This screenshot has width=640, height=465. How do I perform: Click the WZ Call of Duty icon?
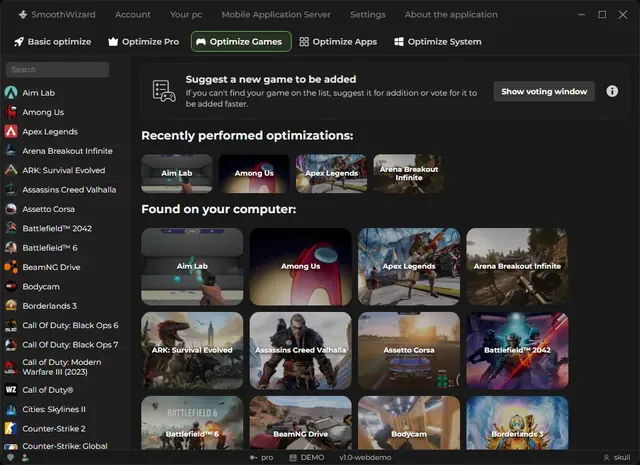(x=11, y=390)
